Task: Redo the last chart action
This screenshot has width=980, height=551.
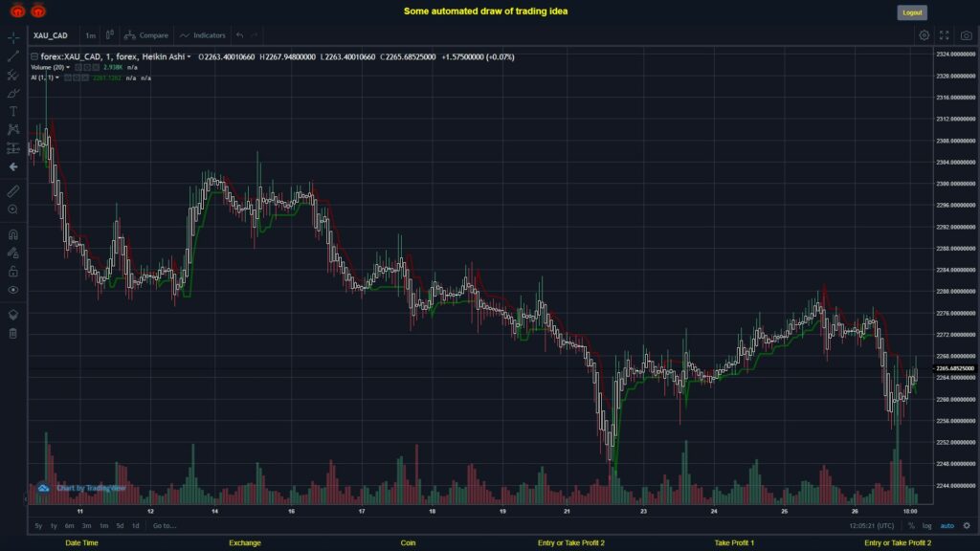Action: 255,35
